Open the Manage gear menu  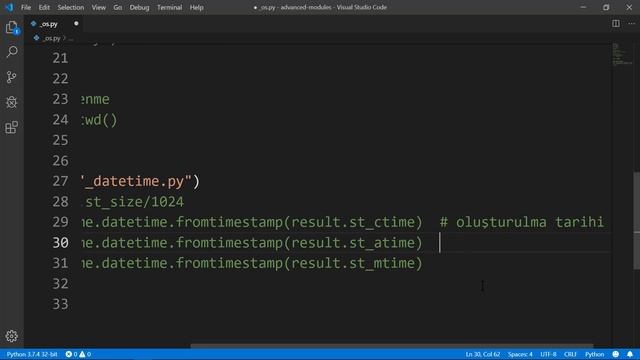click(x=12, y=336)
